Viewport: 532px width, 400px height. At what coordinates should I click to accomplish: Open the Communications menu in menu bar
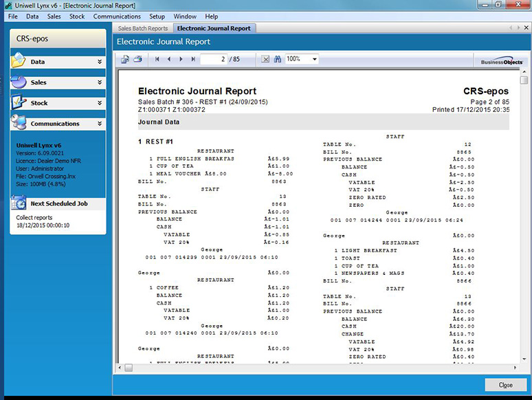pos(117,16)
